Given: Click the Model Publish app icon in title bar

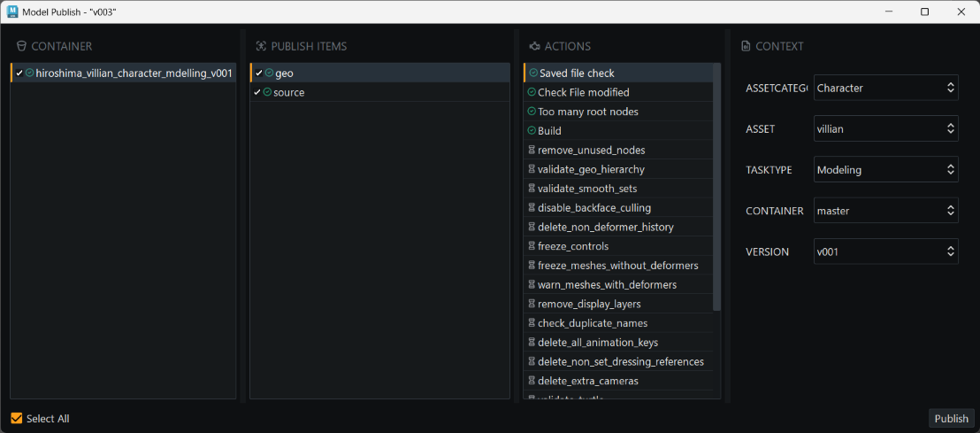Looking at the screenshot, I should tap(11, 12).
